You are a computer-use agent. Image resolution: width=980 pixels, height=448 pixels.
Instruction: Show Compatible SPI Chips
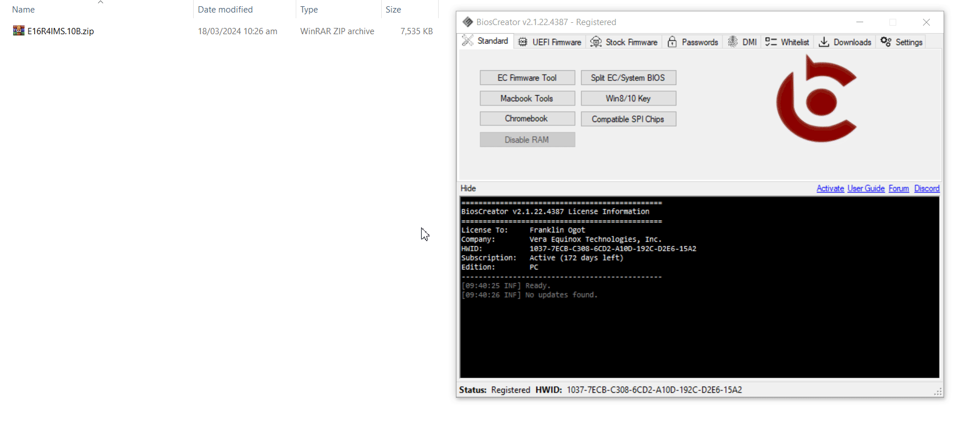tap(628, 119)
